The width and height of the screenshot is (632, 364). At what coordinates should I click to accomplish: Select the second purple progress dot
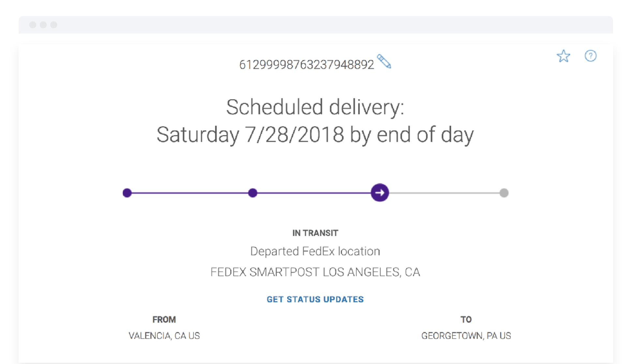point(252,193)
